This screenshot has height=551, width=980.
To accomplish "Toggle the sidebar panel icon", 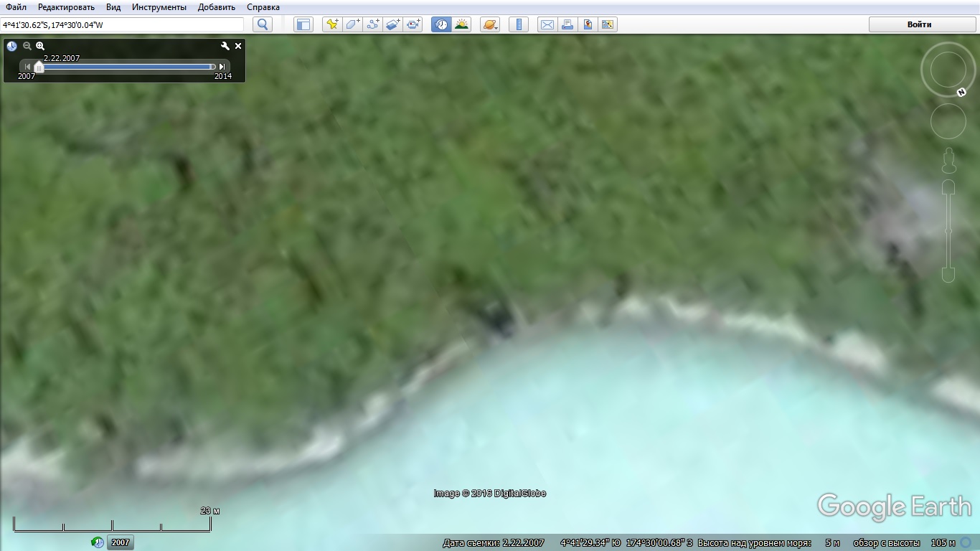I will [303, 24].
